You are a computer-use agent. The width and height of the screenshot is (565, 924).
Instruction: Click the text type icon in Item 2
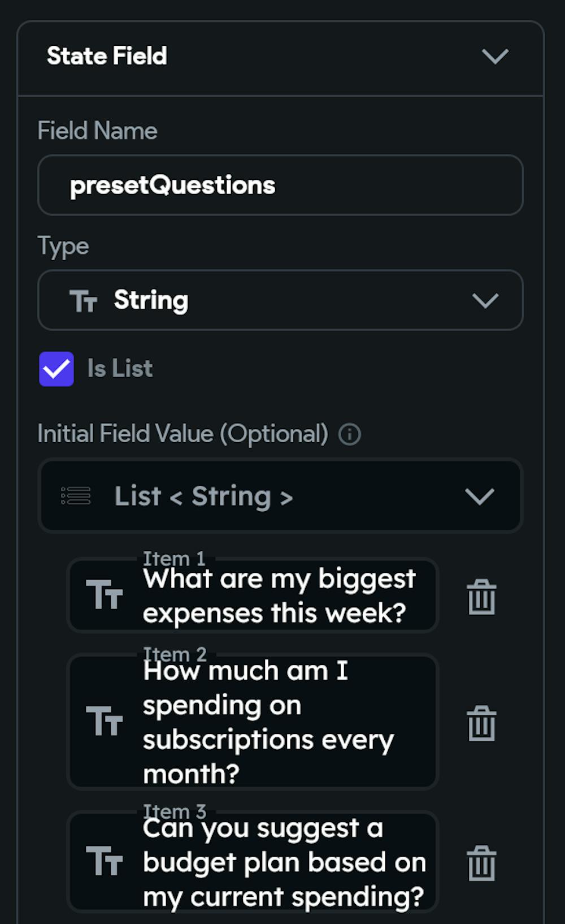(105, 721)
